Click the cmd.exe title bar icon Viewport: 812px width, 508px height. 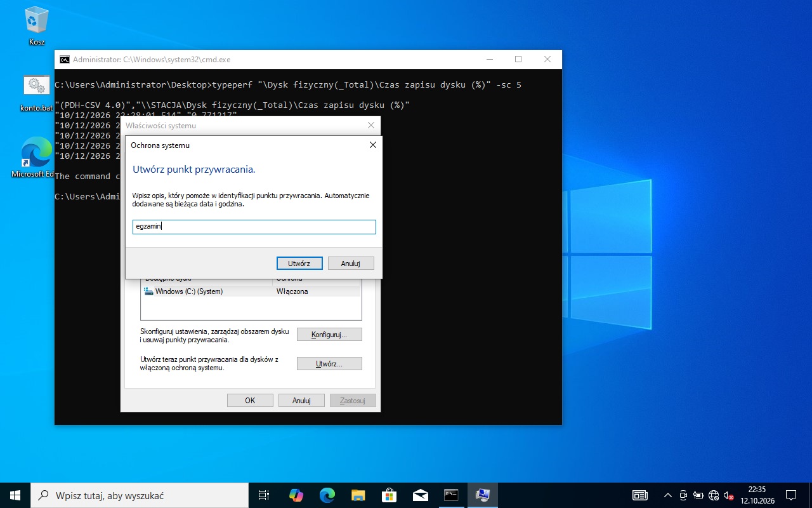point(65,60)
